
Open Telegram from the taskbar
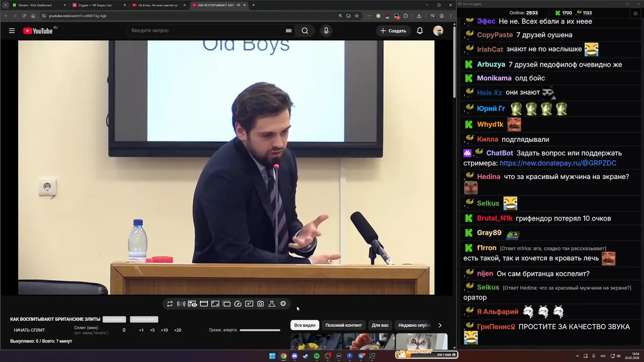[361, 356]
